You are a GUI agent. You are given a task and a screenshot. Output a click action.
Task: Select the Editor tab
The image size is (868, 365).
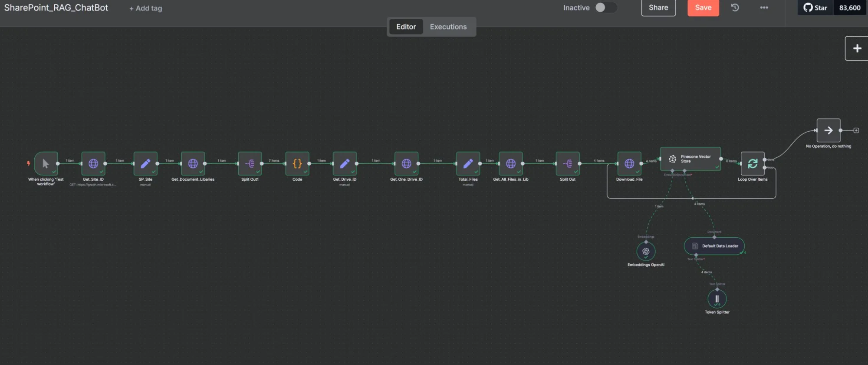tap(406, 27)
